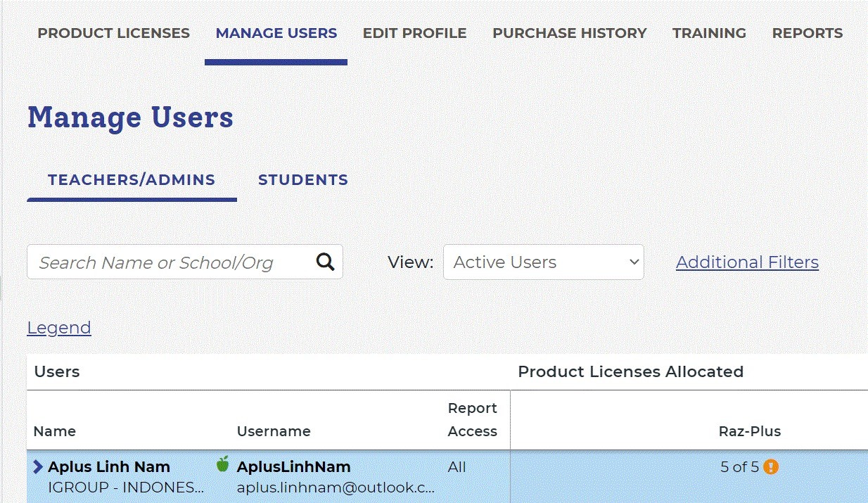Click the search magnifying glass icon

click(x=325, y=262)
